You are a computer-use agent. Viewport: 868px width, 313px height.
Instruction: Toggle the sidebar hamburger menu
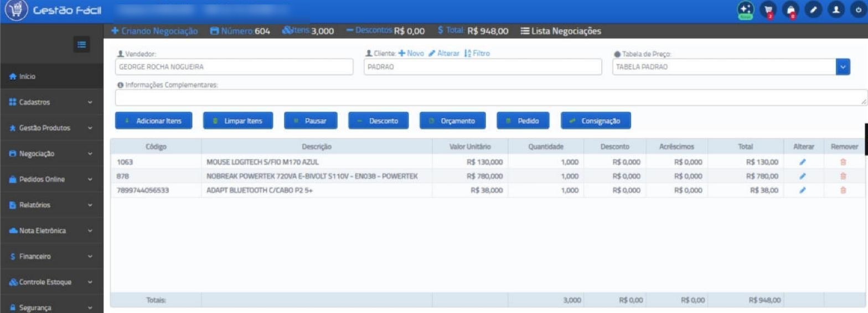click(81, 44)
